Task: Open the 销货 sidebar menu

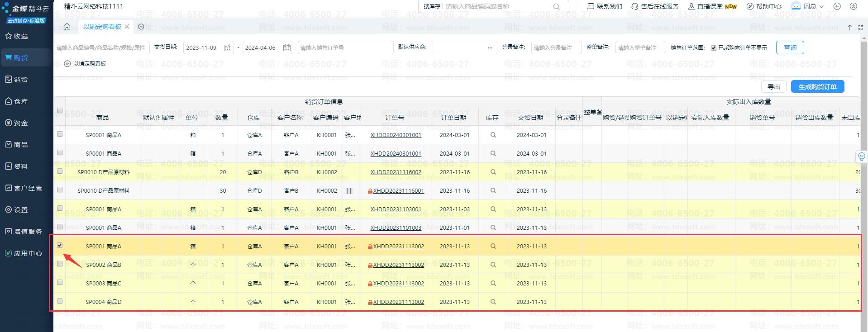Action: click(x=21, y=80)
